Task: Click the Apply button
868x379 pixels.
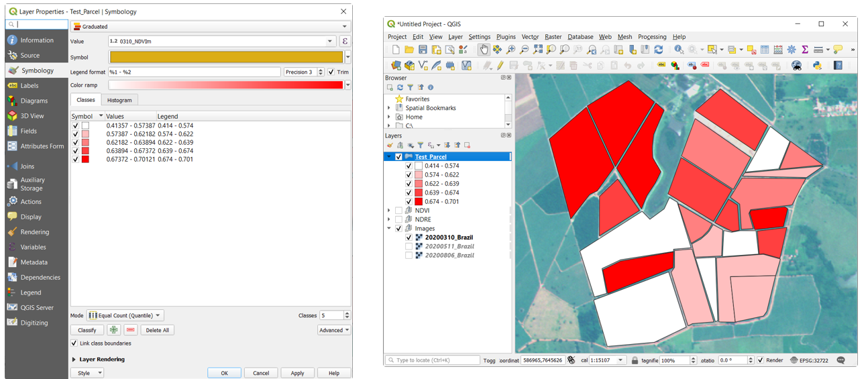Action: [x=297, y=373]
